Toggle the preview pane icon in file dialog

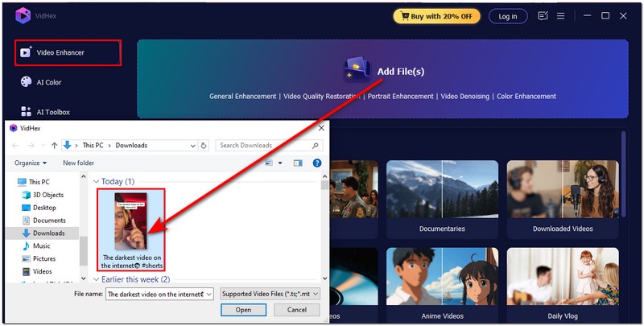(297, 163)
